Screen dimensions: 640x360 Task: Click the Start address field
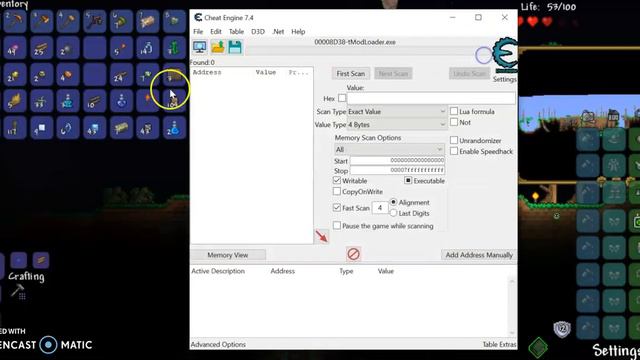(397, 160)
